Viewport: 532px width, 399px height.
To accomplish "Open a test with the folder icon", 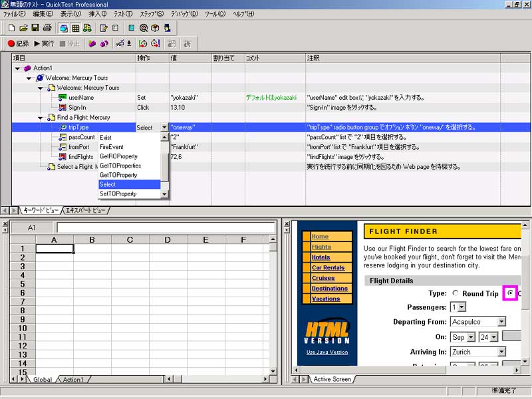I will (x=23, y=28).
